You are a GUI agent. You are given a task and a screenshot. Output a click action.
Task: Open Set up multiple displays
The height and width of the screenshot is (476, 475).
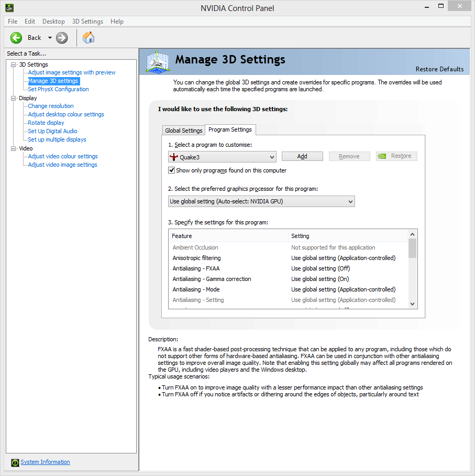(57, 139)
